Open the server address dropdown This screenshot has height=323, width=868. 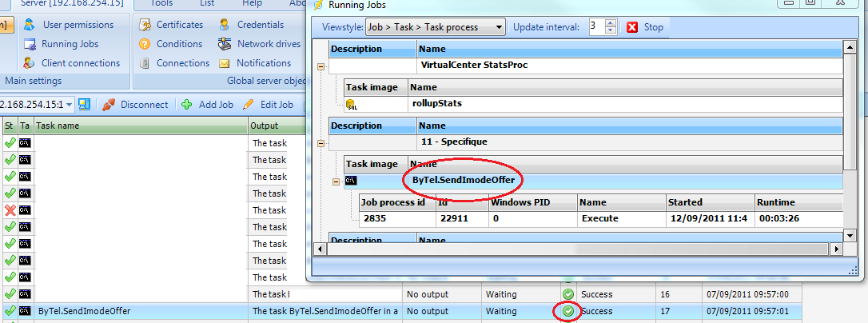[x=70, y=104]
